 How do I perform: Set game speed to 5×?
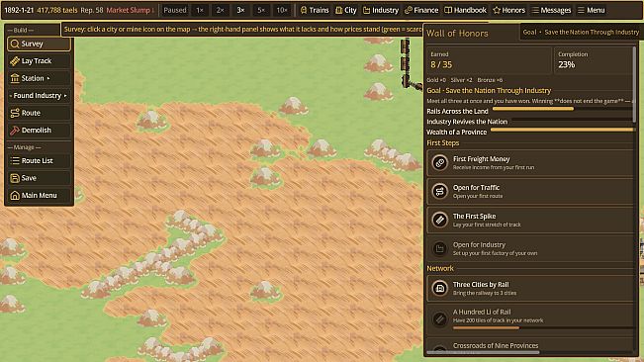click(261, 10)
